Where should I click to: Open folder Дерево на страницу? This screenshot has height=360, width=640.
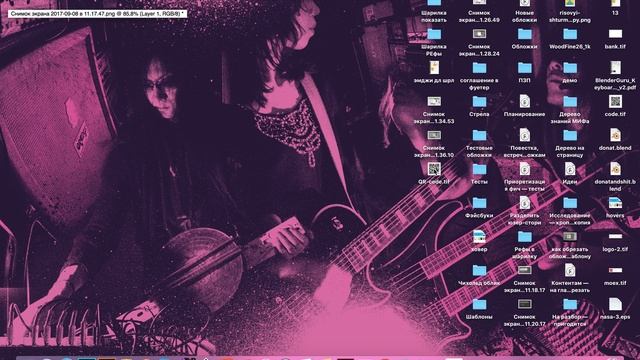570,135
